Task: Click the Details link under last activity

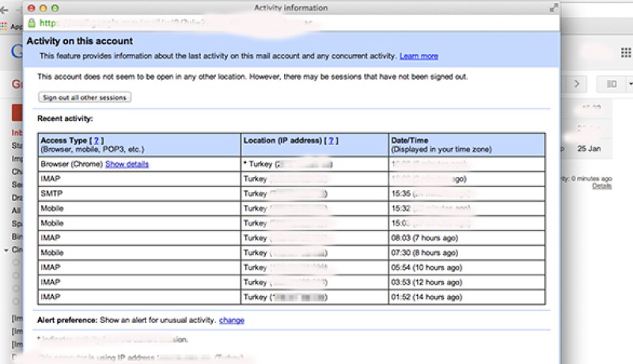Action: (601, 186)
